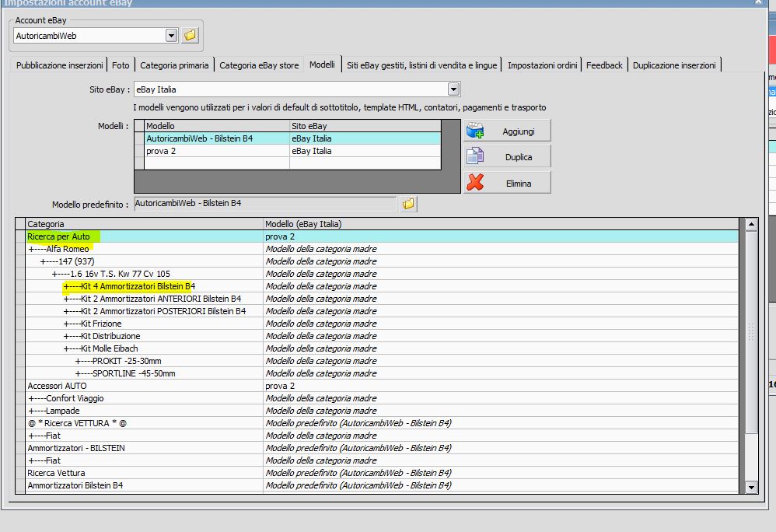Screen dimensions: 776x532
Task: Click the scroll down arrow of category list
Action: coord(751,487)
